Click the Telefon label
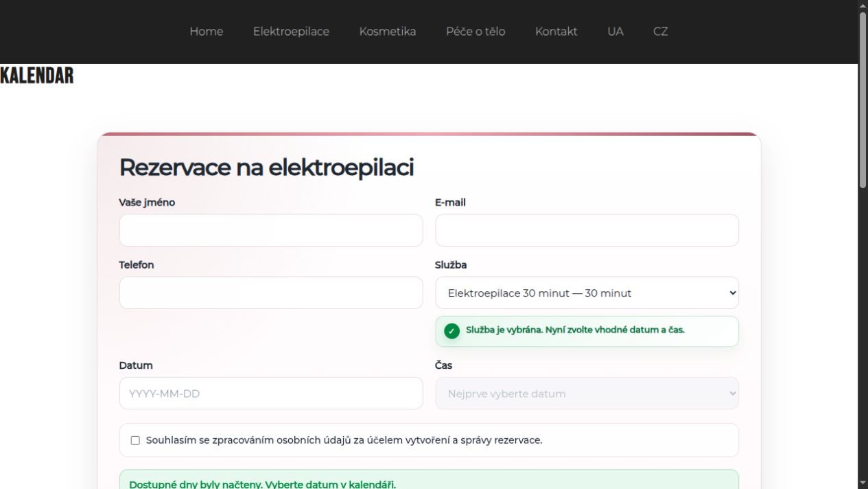Screen dimensions: 868x489 (x=137, y=265)
